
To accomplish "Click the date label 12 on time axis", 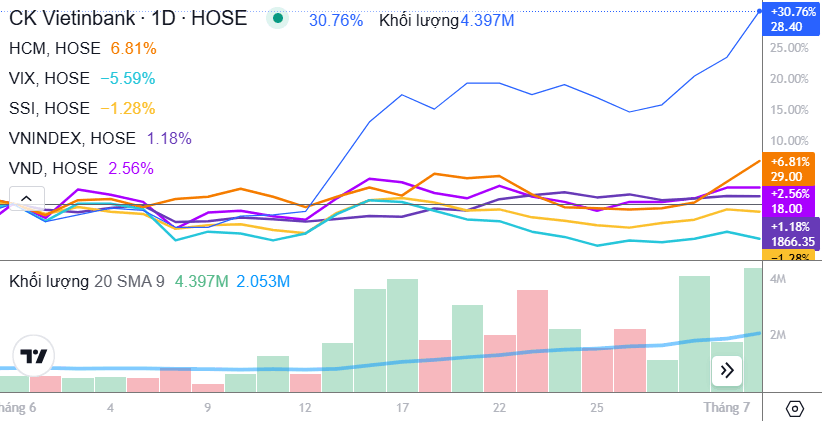I will click(305, 407).
